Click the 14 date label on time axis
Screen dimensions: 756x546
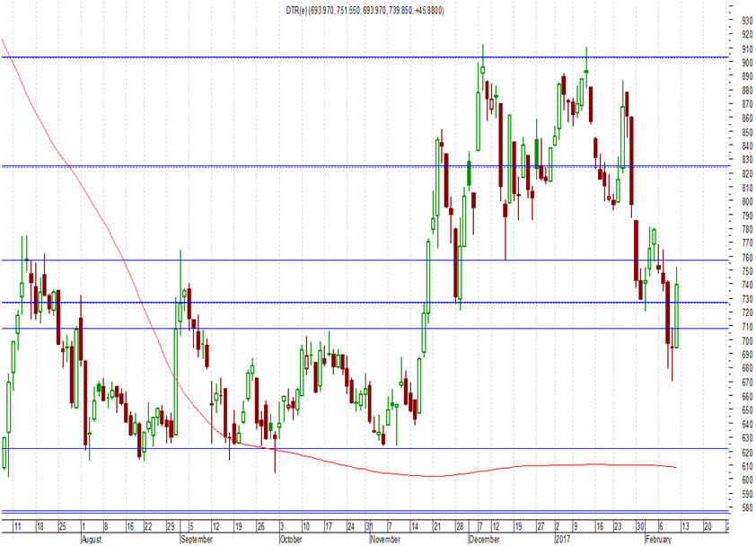point(414,526)
